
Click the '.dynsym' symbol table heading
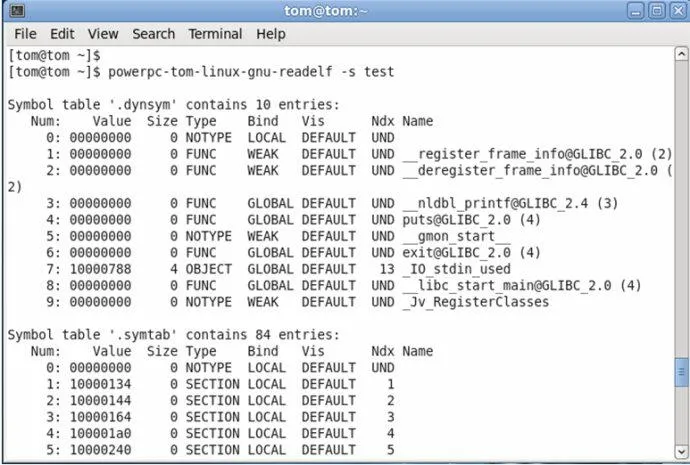174,105
